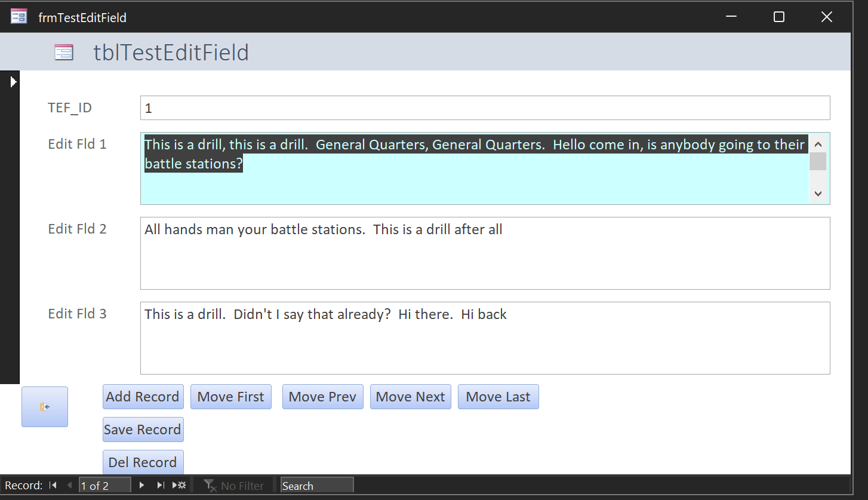Click the TEF_ID label
868x500 pixels.
[x=70, y=108]
